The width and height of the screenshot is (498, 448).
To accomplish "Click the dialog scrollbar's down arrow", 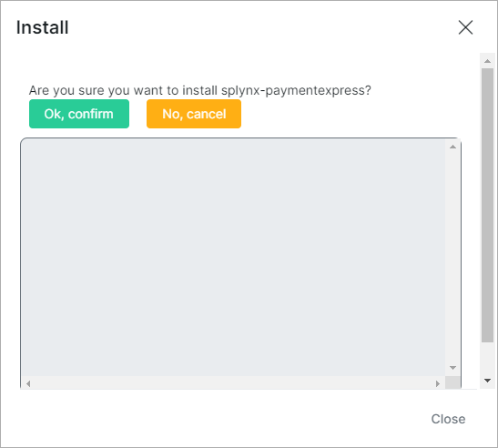I will [487, 380].
